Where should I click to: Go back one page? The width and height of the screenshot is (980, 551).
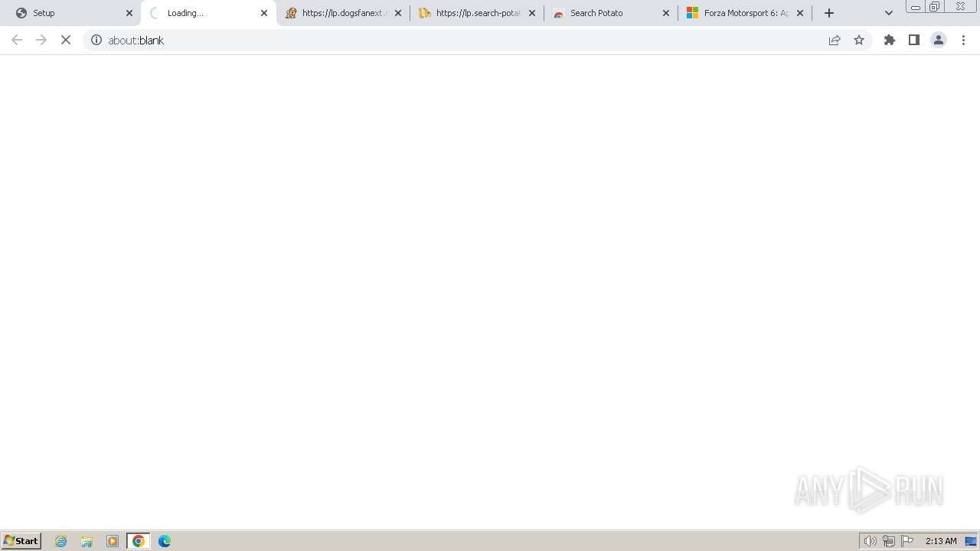point(17,40)
